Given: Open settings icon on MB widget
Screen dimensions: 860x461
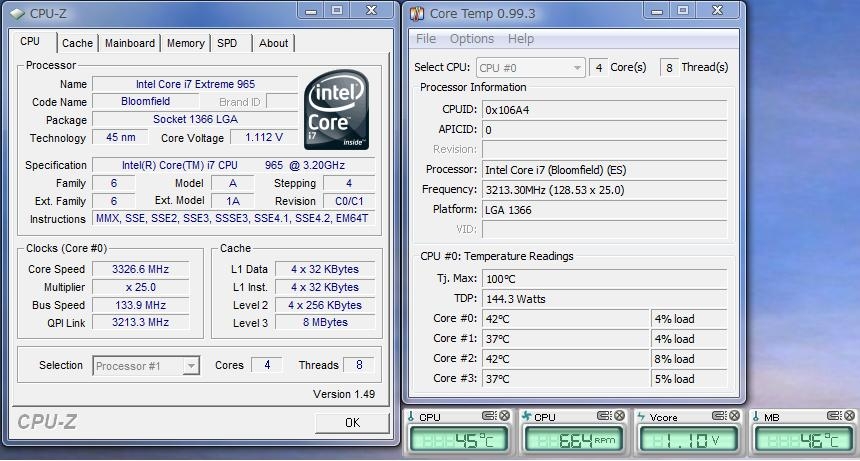Looking at the screenshot, I should point(833,416).
